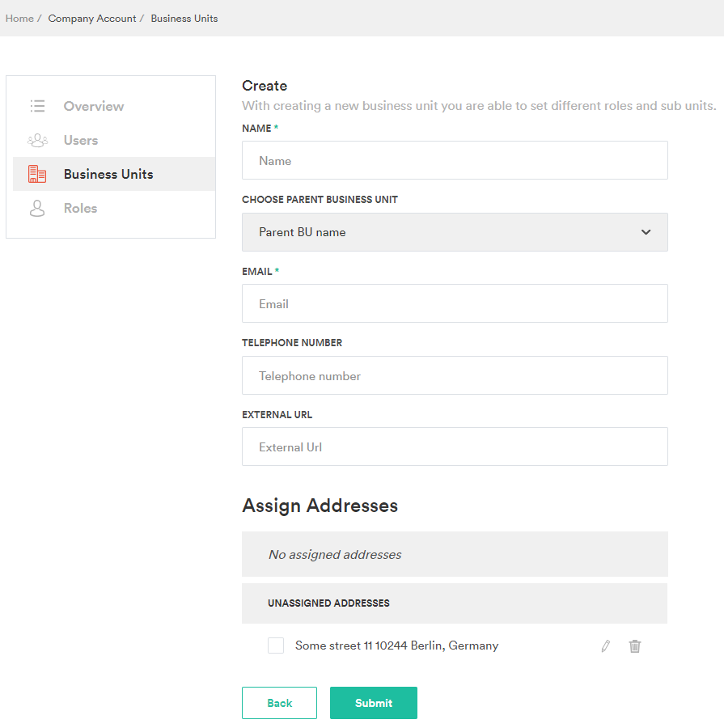Click the red Business Units building icon
This screenshot has height=728, width=724.
(x=37, y=174)
